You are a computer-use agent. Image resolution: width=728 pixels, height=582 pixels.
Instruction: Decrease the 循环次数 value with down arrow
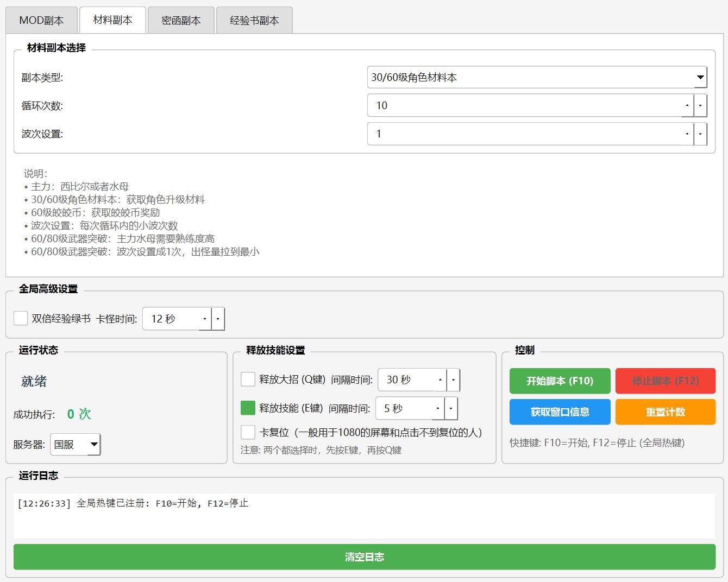[700, 105]
